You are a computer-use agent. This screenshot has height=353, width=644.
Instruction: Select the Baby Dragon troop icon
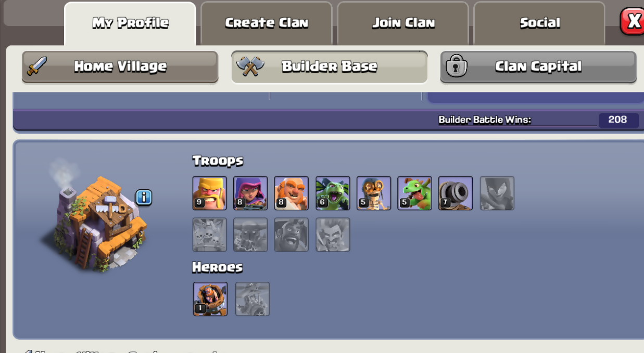[414, 193]
